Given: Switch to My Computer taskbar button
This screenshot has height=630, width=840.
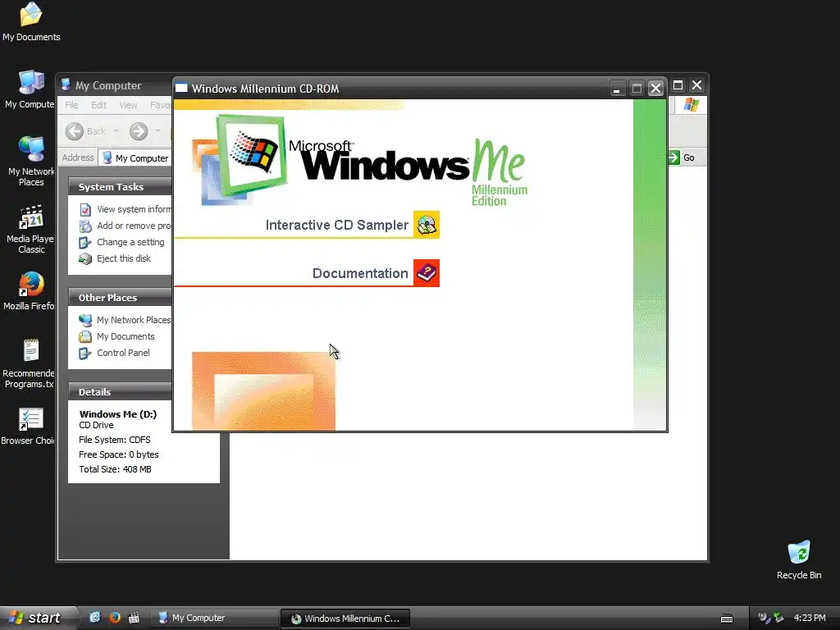Looking at the screenshot, I should 213,619.
